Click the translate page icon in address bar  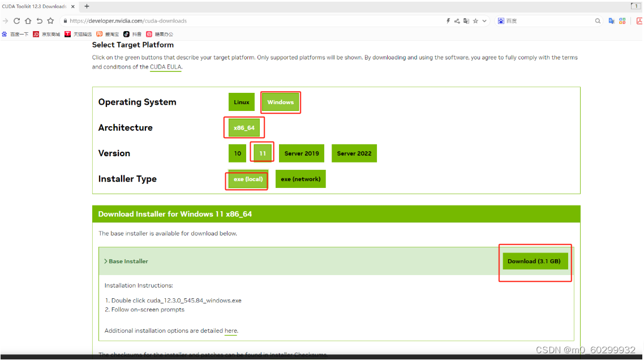(466, 21)
